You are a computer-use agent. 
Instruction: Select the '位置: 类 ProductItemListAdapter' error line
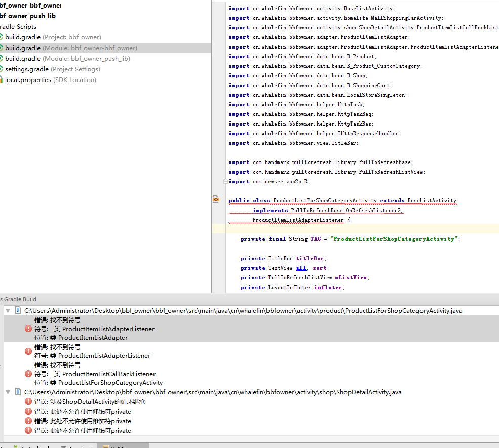pos(81,337)
